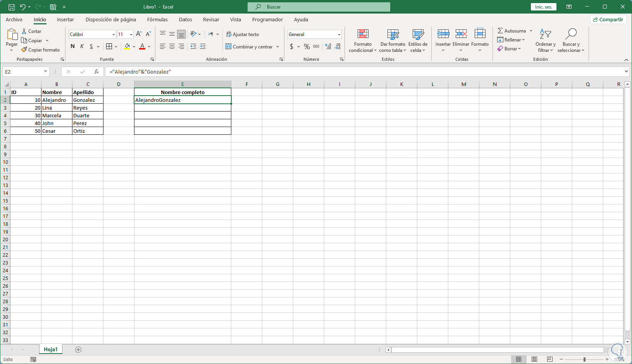Click the Paste (Pegar) clipboard icon
Screen dimensions: 632x364
[12, 34]
